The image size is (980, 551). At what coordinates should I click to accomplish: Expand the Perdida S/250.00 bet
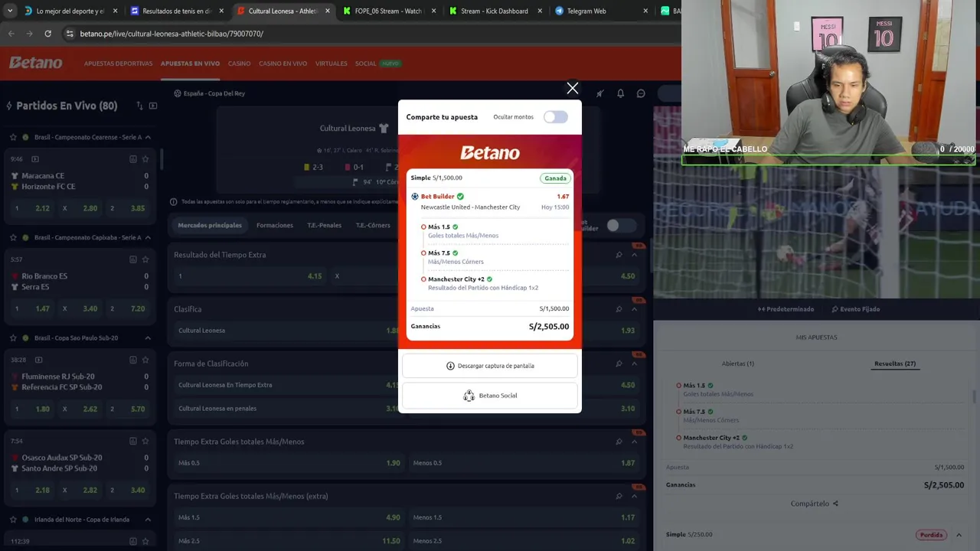click(959, 535)
